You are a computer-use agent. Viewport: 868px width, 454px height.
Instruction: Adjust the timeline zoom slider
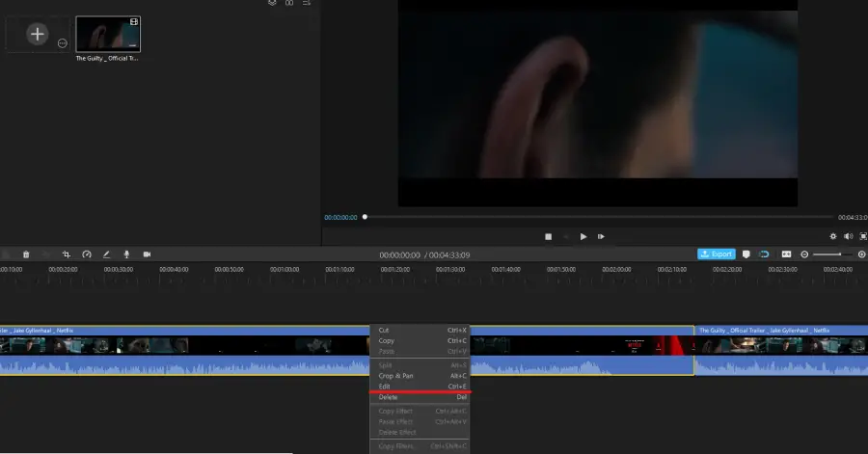tap(832, 254)
